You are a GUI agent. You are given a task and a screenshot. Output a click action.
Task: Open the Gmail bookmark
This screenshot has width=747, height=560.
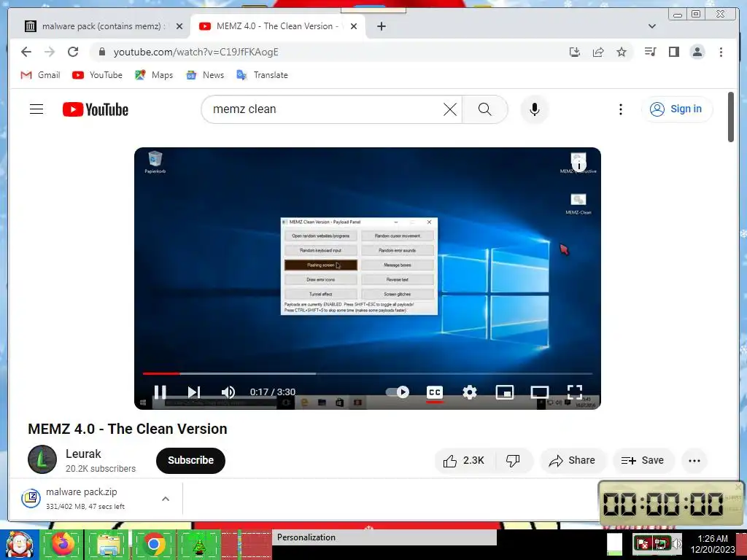pos(41,75)
